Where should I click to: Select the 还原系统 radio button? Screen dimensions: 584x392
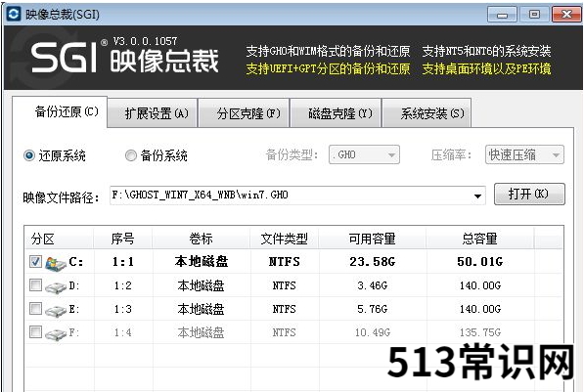29,155
